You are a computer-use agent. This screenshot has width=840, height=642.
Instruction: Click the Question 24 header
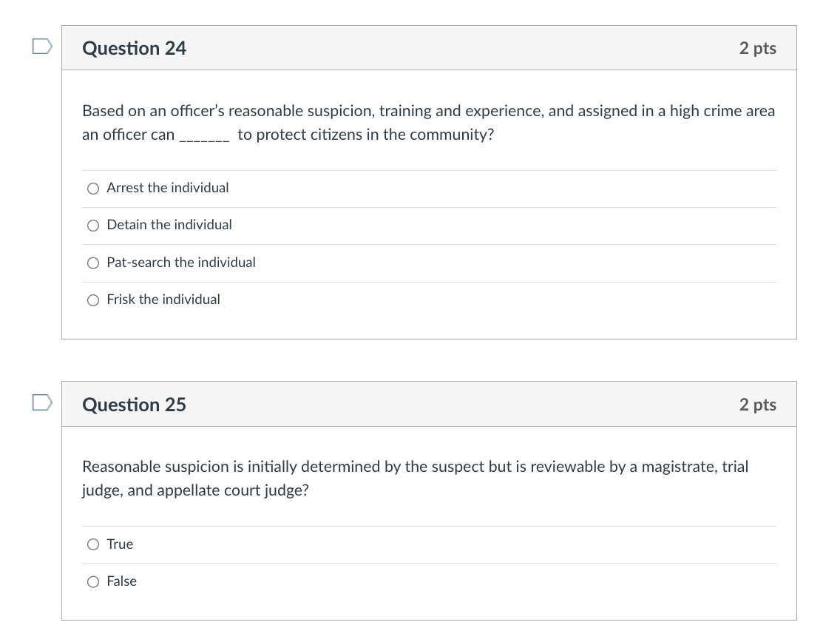135,48
